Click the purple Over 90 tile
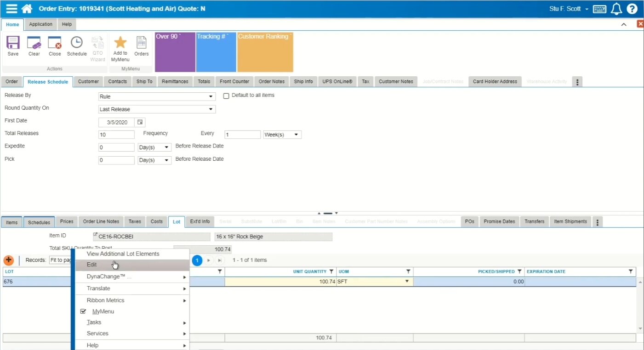Image resolution: width=644 pixels, height=350 pixels. [x=175, y=52]
